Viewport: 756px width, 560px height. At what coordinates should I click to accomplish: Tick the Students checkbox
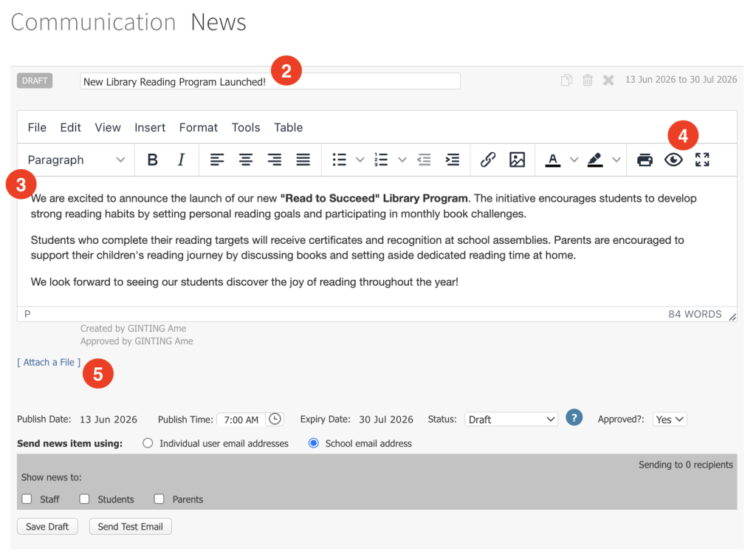[84, 499]
